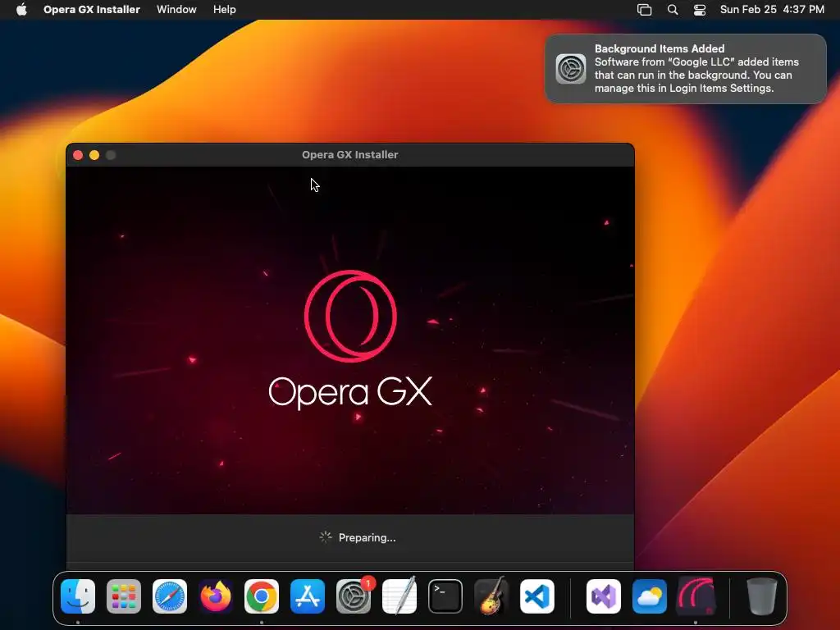Viewport: 840px width, 630px height.
Task: Click the date and time in menu bar
Action: point(771,9)
